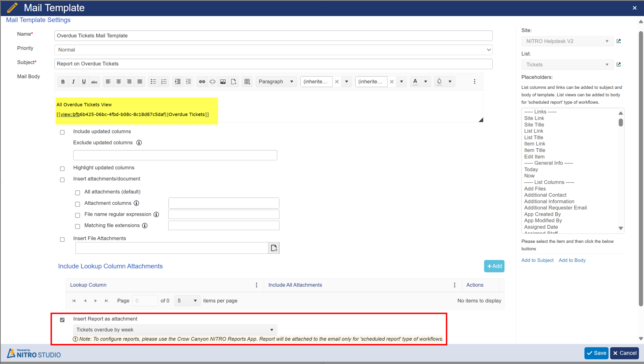This screenshot has width=644, height=364.
Task: Show info for Attachment columns
Action: pyautogui.click(x=136, y=203)
